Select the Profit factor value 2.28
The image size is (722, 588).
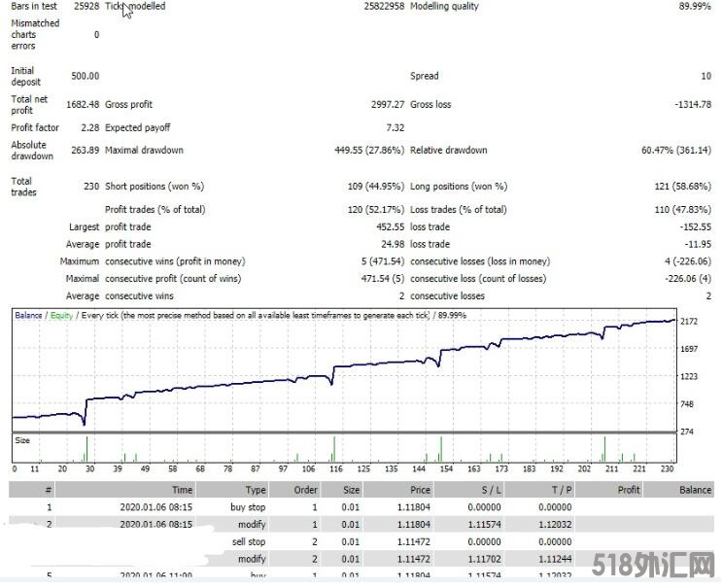click(90, 128)
